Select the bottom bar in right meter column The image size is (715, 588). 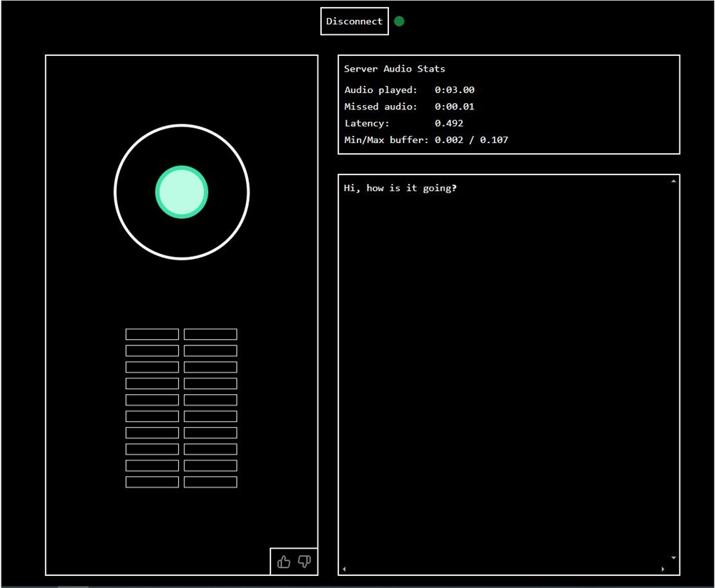click(x=210, y=482)
